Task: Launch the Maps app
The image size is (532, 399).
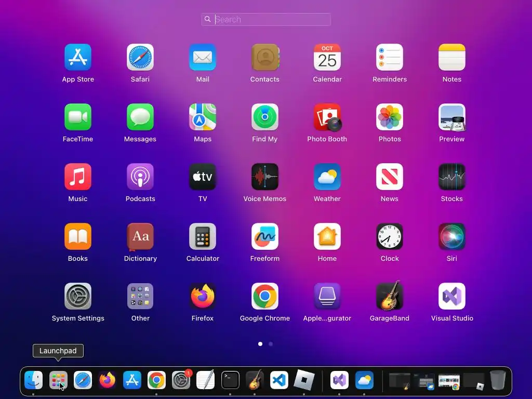Action: [203, 117]
